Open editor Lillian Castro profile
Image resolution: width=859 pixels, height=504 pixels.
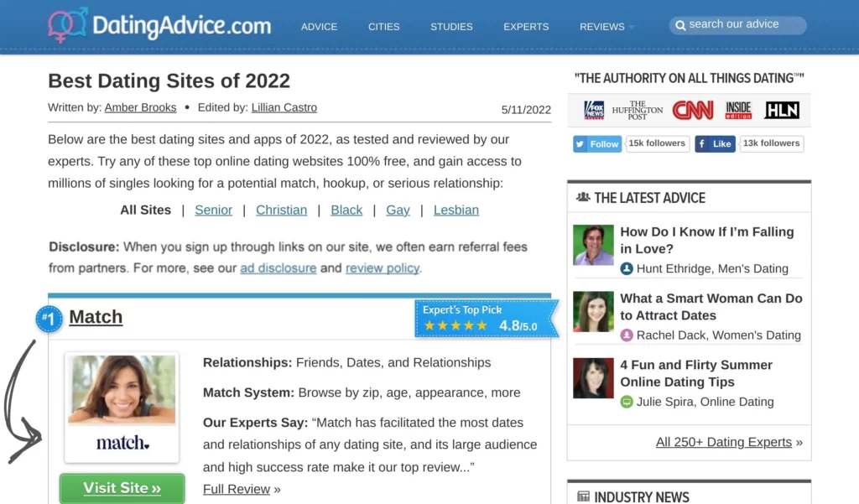click(284, 107)
